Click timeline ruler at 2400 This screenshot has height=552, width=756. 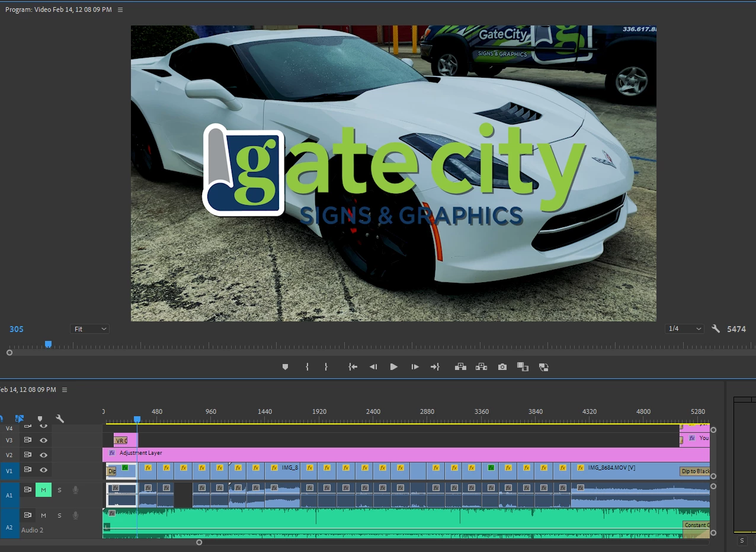click(x=373, y=411)
